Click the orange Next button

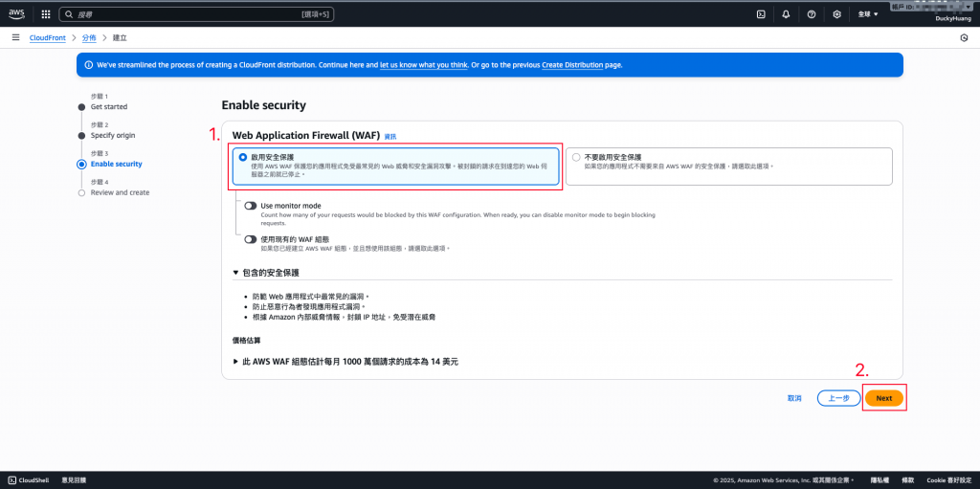pos(884,398)
